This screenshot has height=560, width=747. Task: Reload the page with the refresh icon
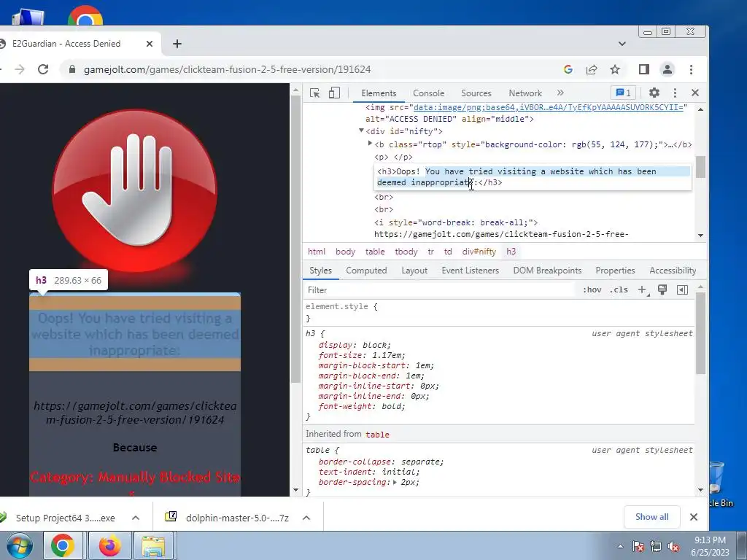point(43,69)
